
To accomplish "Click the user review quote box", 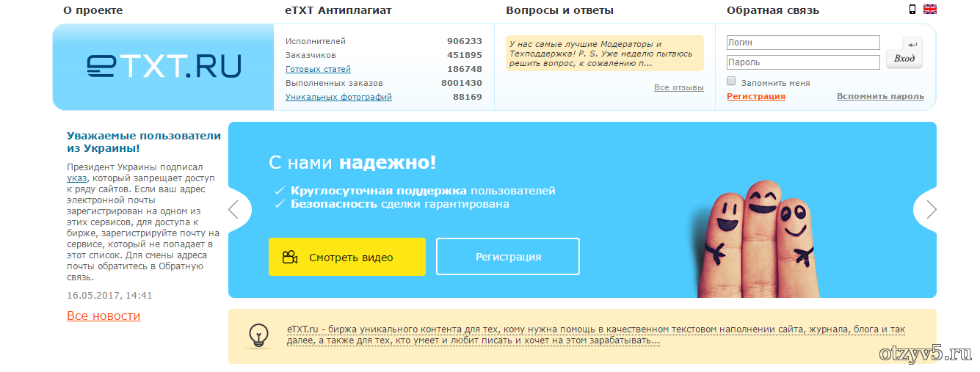I will [605, 54].
